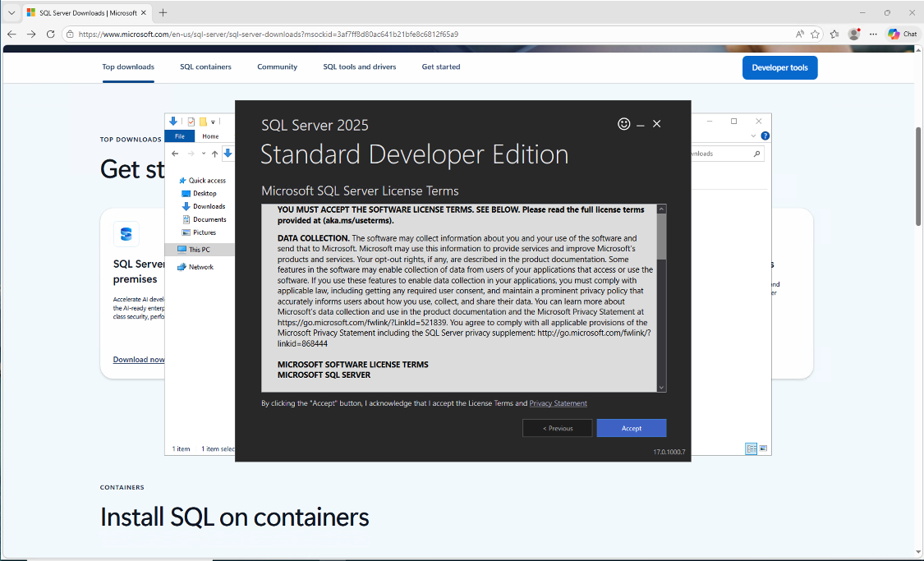
Task: Grab the license terms scrollbar thumb
Action: point(661,237)
